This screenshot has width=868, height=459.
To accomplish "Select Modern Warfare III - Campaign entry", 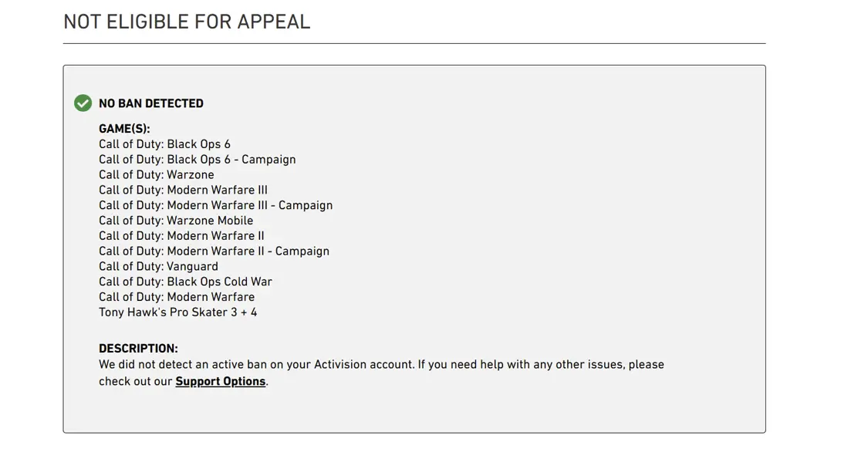I will pos(215,205).
